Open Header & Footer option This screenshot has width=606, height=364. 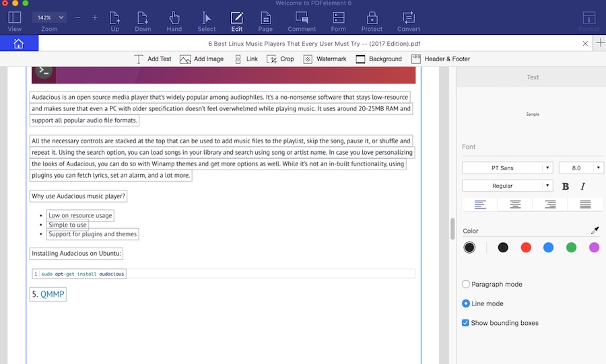pos(440,59)
